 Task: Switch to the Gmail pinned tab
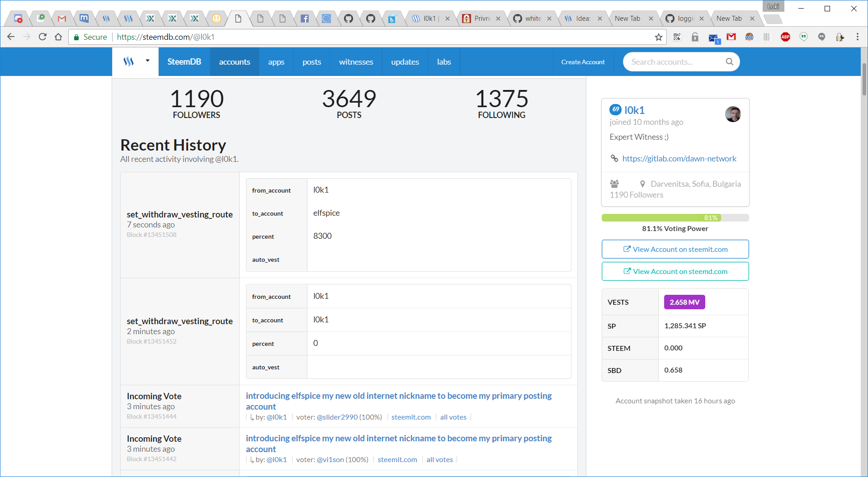pos(62,19)
